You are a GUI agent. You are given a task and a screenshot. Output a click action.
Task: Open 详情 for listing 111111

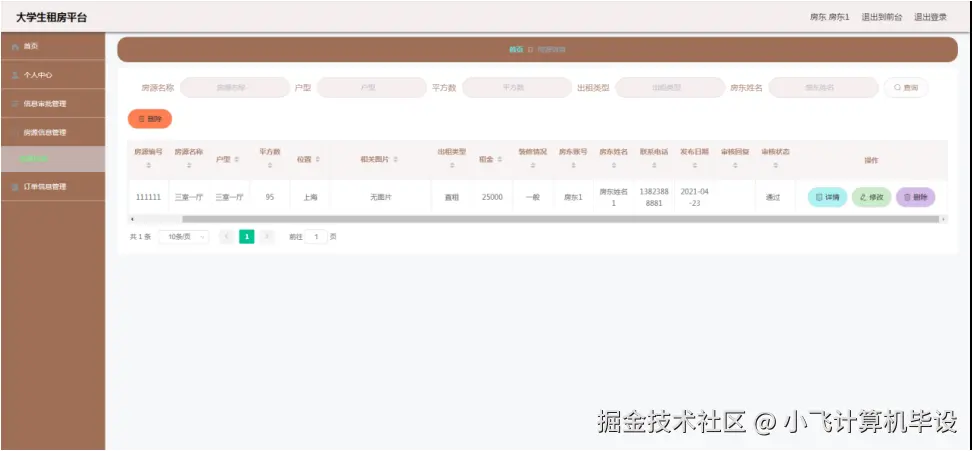point(827,197)
